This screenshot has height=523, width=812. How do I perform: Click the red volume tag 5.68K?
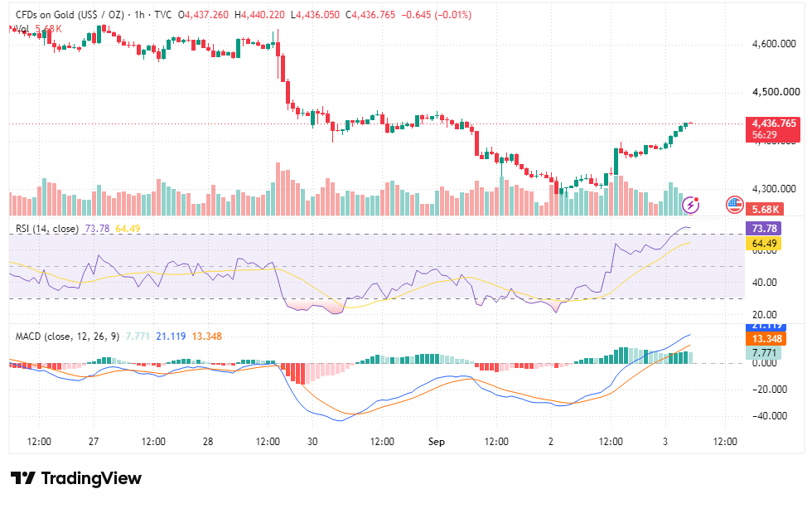[x=764, y=209]
